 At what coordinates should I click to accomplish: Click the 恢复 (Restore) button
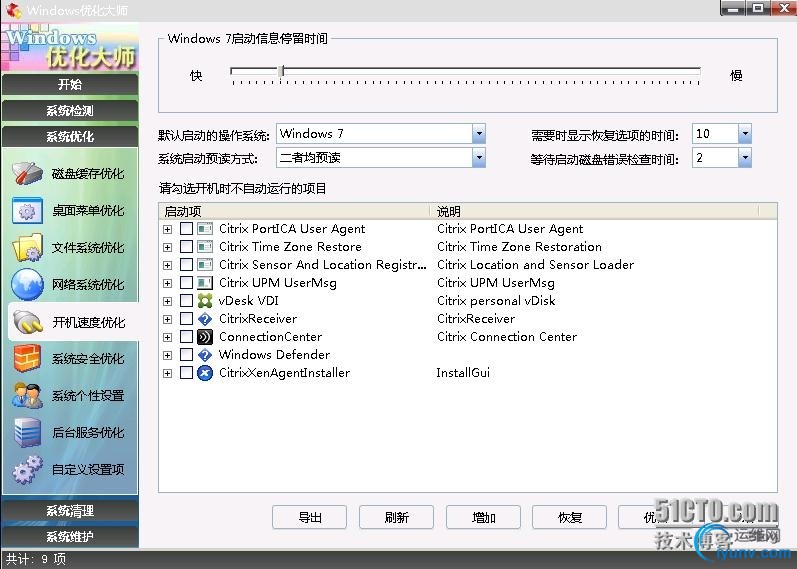click(570, 518)
